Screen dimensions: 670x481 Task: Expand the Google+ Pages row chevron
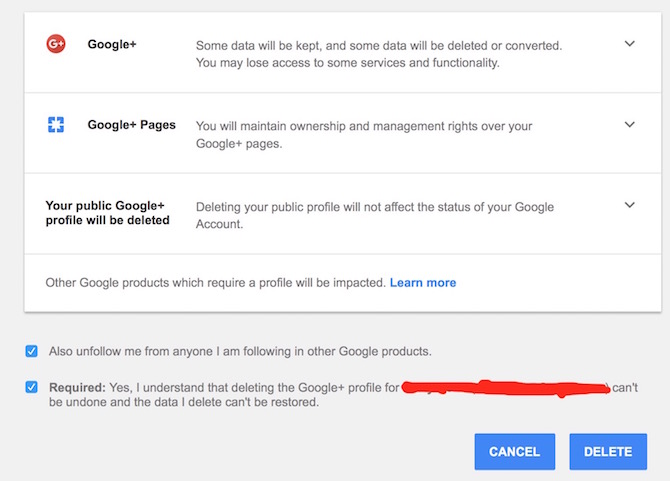point(629,125)
